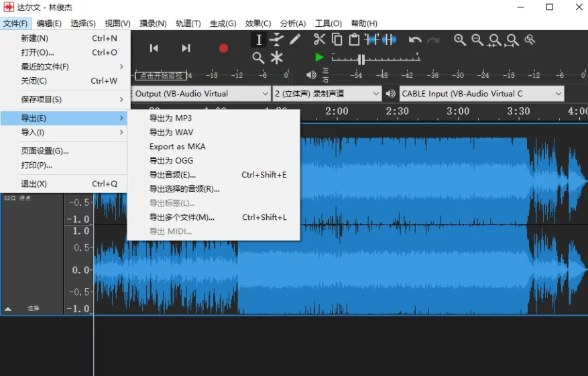This screenshot has height=376, width=588.
Task: Click Fit Project to Width icon
Action: tap(512, 40)
